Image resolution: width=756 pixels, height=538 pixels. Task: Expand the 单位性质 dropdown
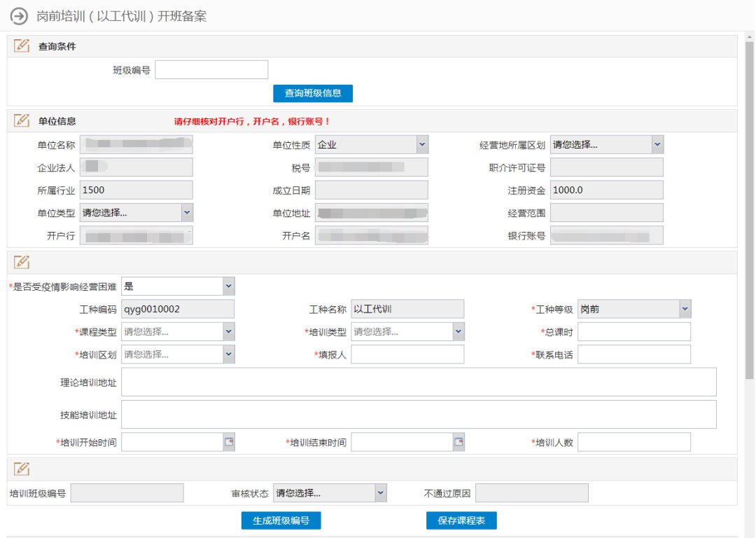point(421,145)
